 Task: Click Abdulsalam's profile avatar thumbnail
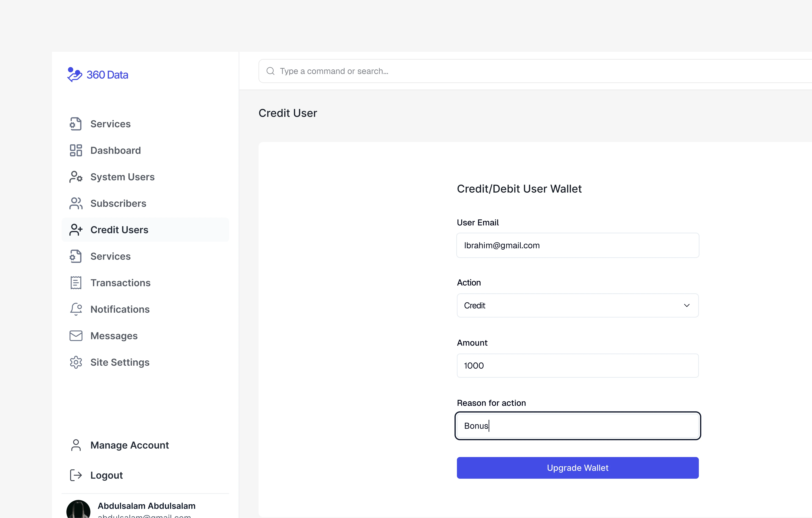click(78, 510)
